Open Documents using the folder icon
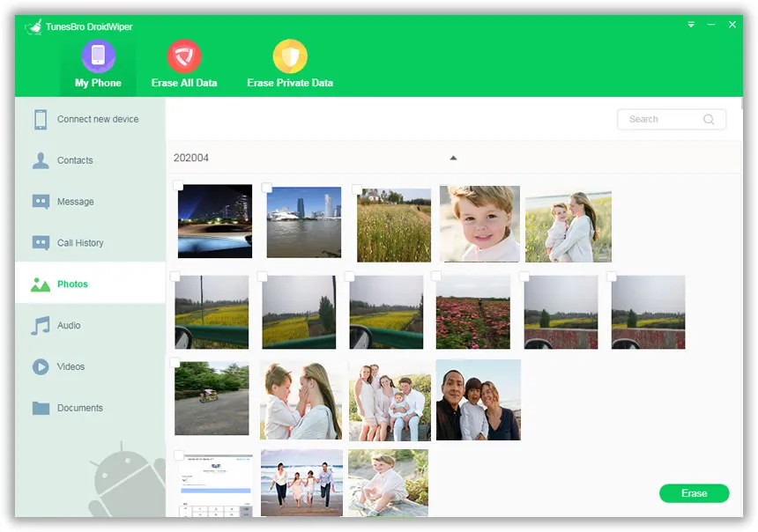This screenshot has height=532, width=758. point(42,408)
